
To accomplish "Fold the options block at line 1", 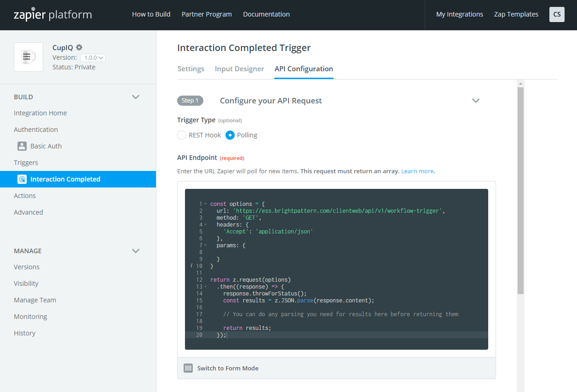I will [205, 204].
